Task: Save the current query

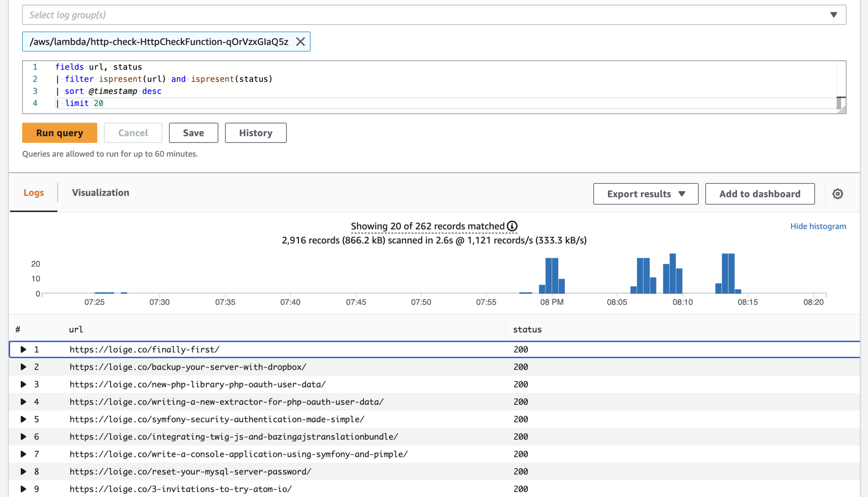Action: coord(193,133)
